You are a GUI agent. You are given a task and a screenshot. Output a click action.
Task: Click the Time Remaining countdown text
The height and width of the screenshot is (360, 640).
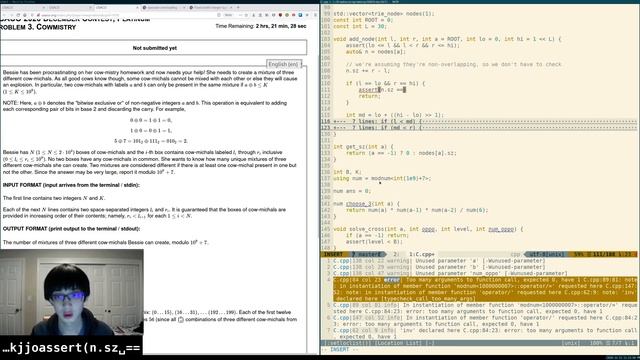pyautogui.click(x=261, y=26)
